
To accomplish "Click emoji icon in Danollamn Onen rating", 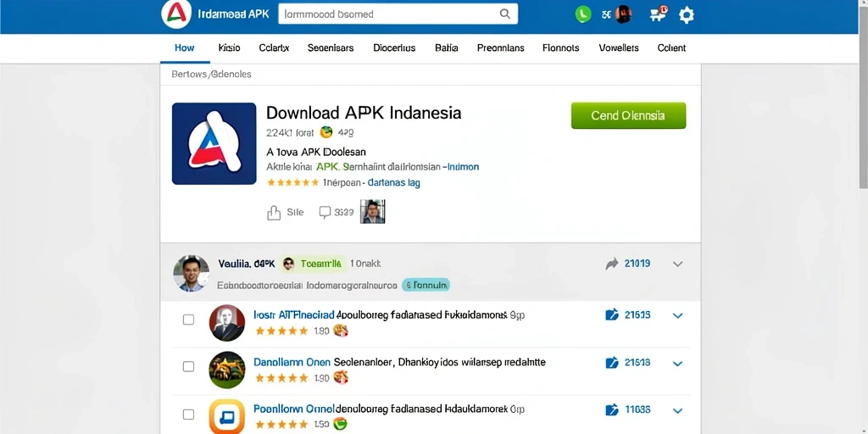I will click(342, 378).
